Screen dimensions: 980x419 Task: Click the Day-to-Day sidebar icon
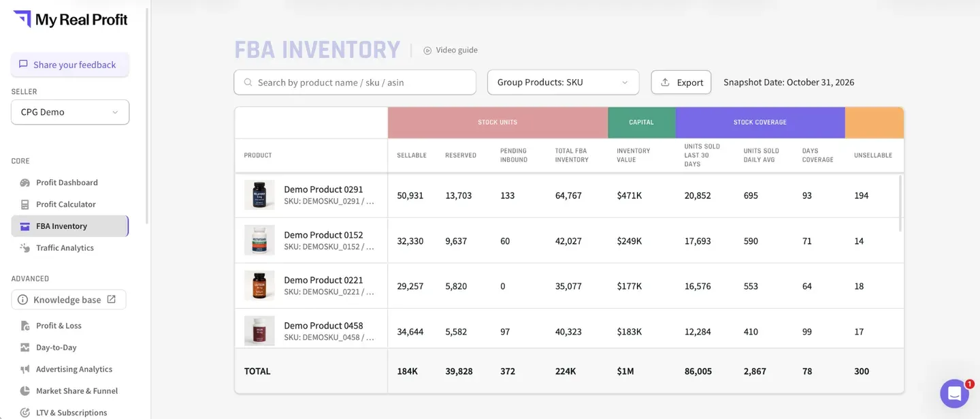25,347
